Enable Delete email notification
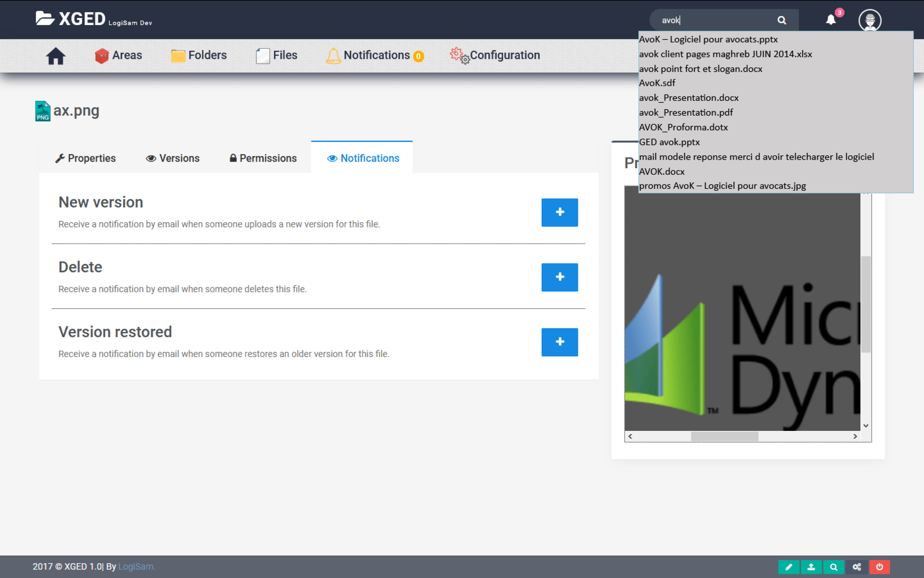Viewport: 924px width, 578px height. pyautogui.click(x=559, y=277)
